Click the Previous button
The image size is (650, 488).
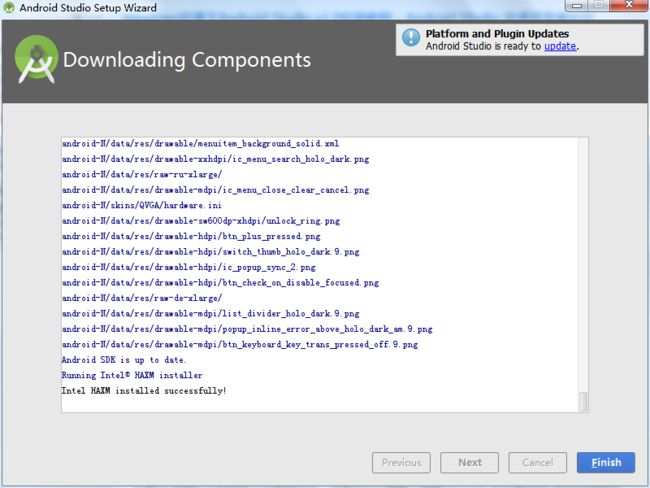(x=401, y=462)
